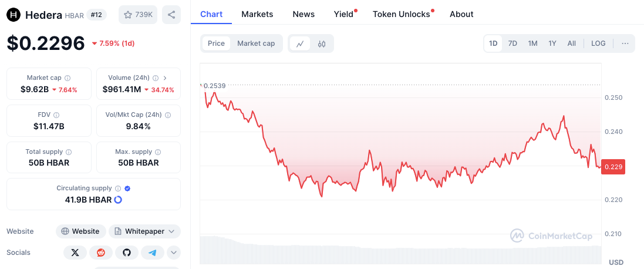The image size is (644, 269).
Task: Open the Token Unlocks tab
Action: click(x=402, y=14)
